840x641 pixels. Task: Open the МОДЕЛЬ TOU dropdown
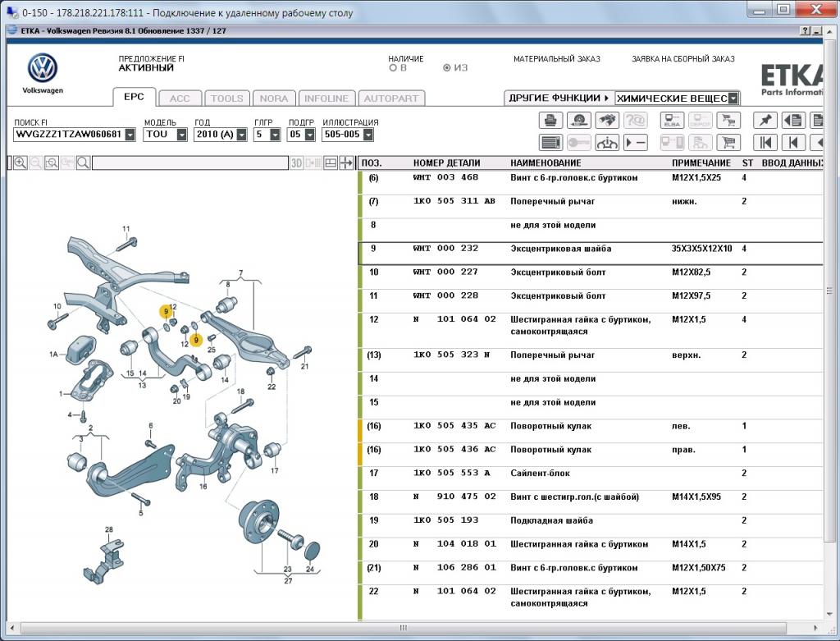coord(181,135)
